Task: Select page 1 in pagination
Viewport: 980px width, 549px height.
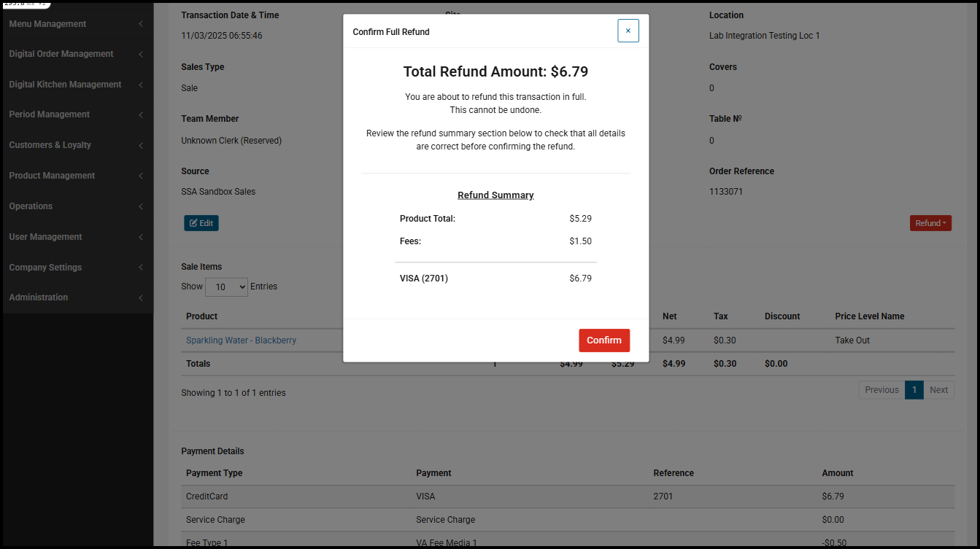Action: (914, 390)
